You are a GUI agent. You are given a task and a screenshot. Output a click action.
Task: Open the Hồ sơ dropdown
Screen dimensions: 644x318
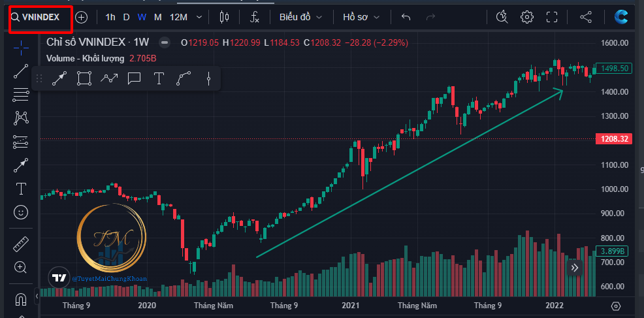point(362,17)
